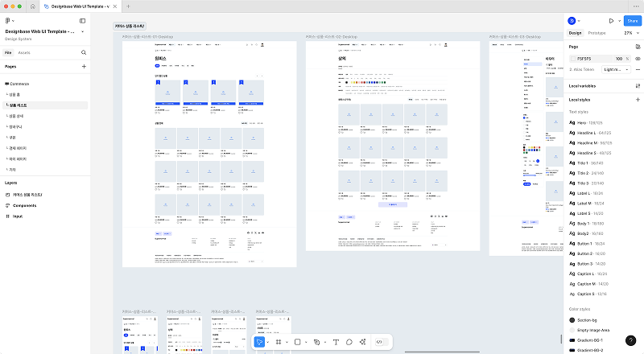Viewport: 644px width, 354px height.
Task: Click the second Desktop frame on canvas
Action: pyautogui.click(x=393, y=146)
